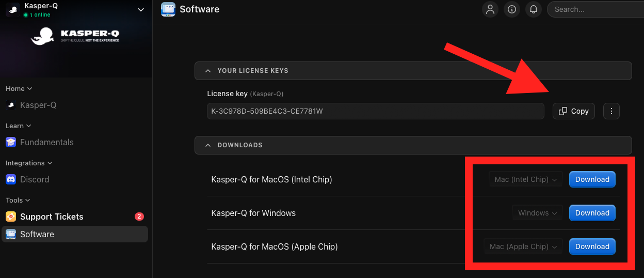Open the three-dot license key menu

click(x=611, y=111)
